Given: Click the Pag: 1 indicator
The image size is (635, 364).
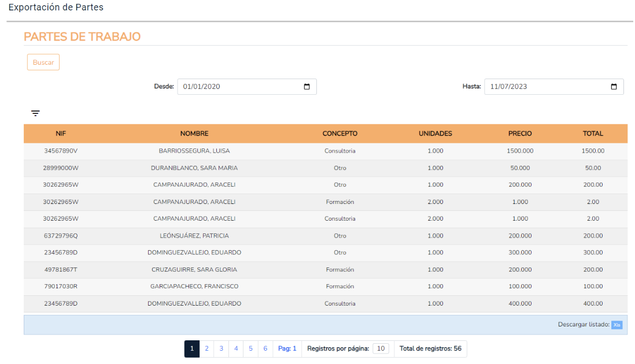Looking at the screenshot, I should [x=287, y=348].
